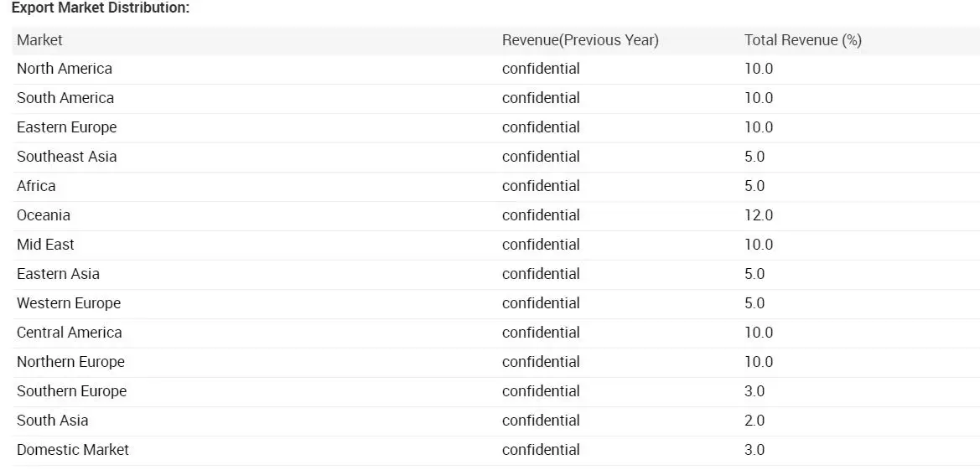980x470 pixels.
Task: Select the Mid East market cell
Action: [45, 245]
